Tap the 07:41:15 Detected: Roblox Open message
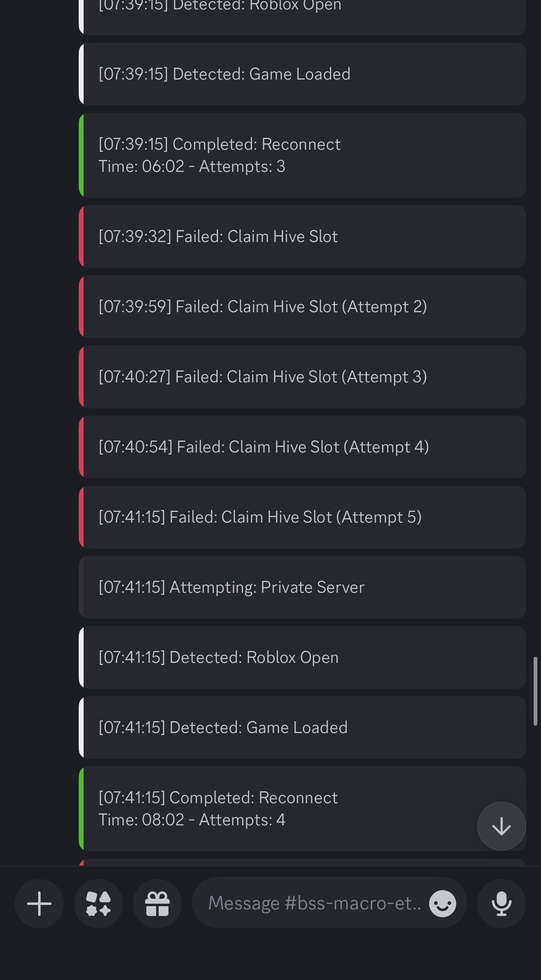The height and width of the screenshot is (980, 541). coord(302,658)
